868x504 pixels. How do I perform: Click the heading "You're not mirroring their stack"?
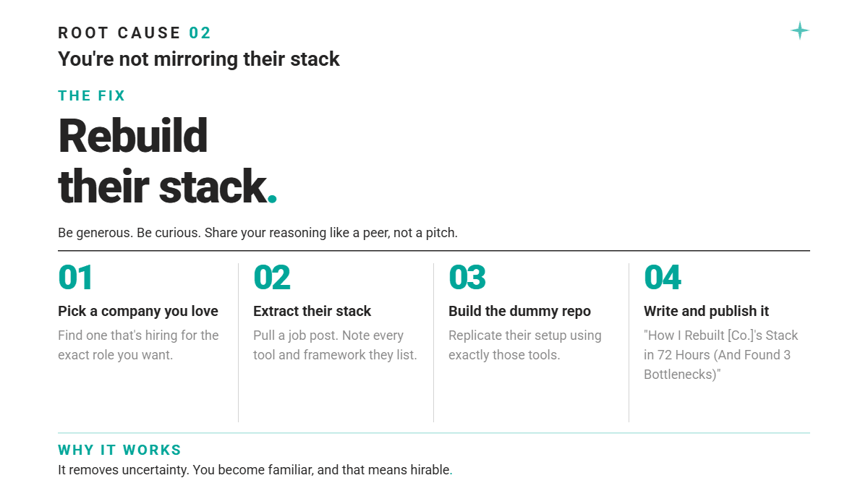pyautogui.click(x=199, y=59)
